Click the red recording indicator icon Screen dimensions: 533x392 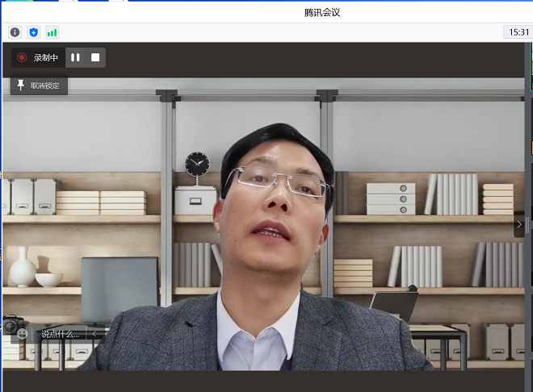click(x=22, y=57)
